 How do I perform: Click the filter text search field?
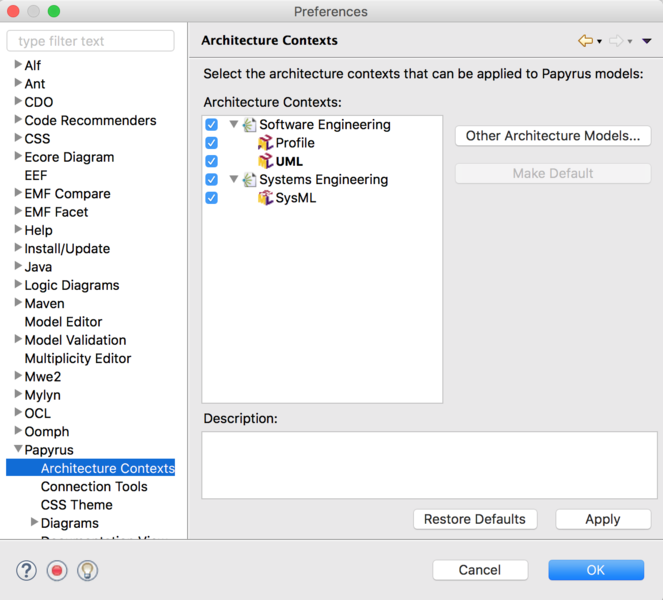point(90,41)
